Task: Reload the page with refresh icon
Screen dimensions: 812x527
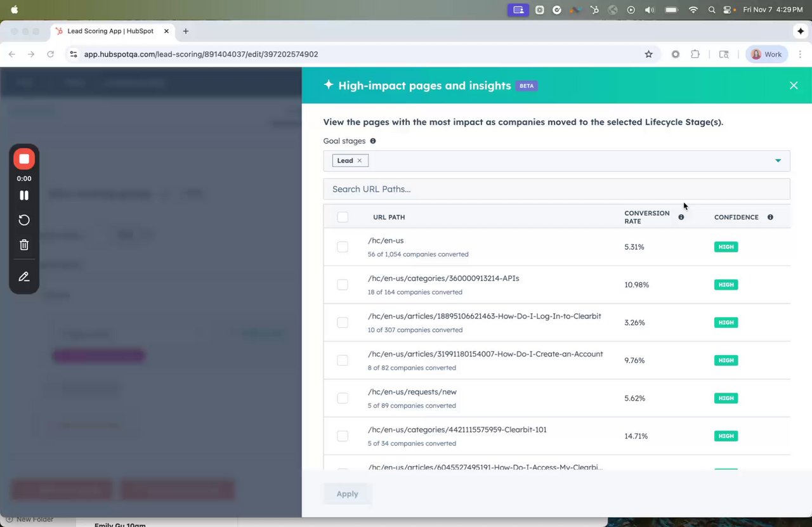Action: coord(50,55)
